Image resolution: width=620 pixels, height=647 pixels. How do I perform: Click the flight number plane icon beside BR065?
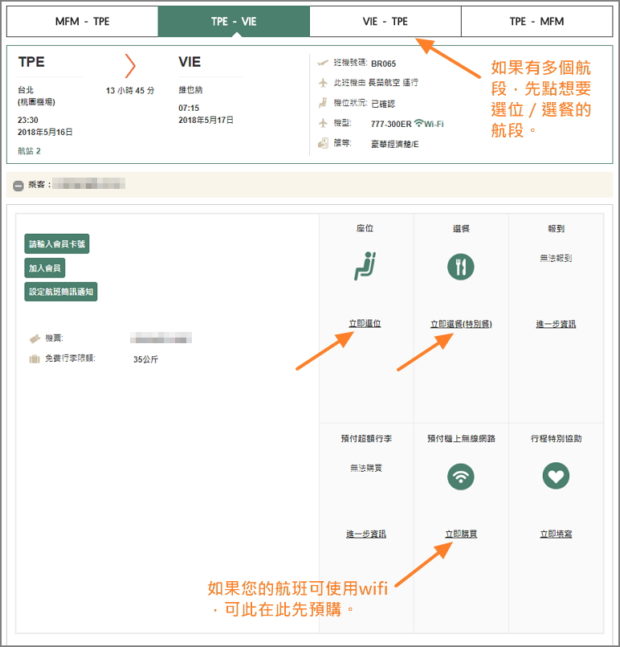point(323,63)
